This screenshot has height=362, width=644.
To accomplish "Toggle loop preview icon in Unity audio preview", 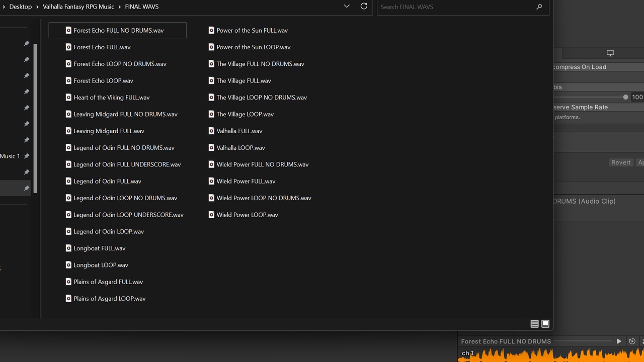I will [632, 341].
